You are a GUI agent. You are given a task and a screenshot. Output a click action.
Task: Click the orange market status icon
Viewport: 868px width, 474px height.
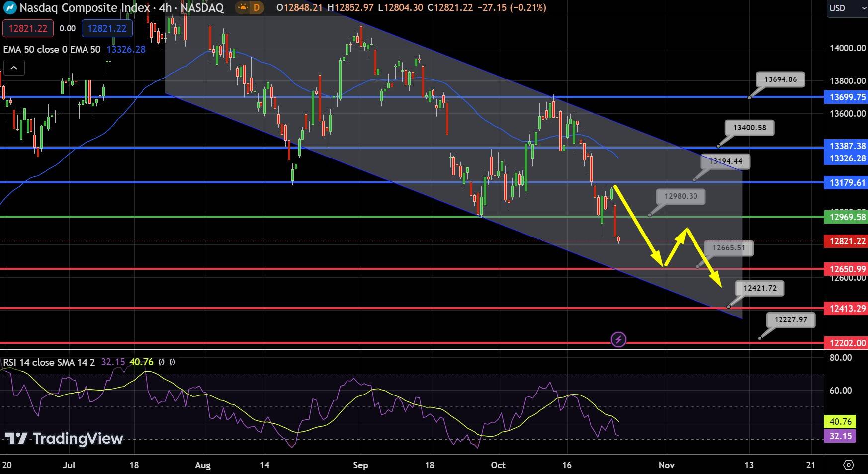[x=242, y=7]
